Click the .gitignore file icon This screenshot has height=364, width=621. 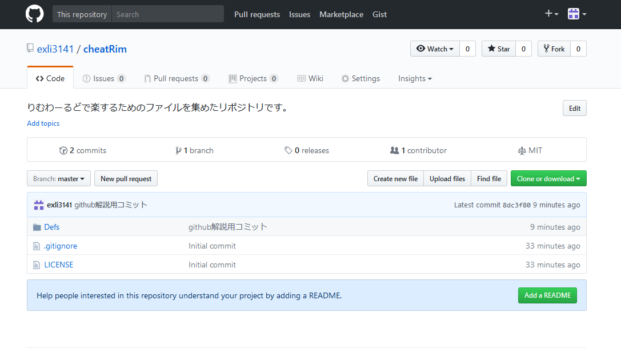(37, 246)
